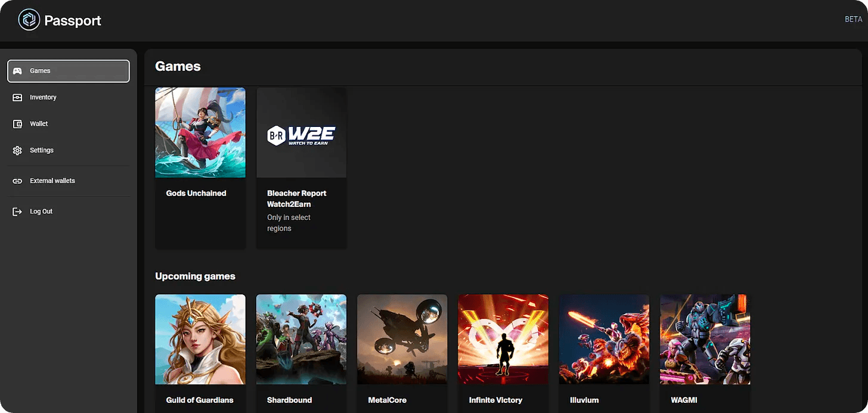
Task: Click the Passport logo icon
Action: coord(29,20)
